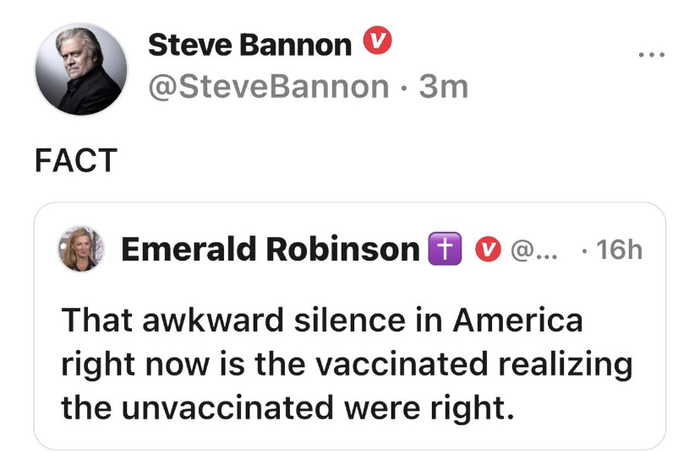Click the word 'realizing' in the quoted text
700x453 pixels.
pyautogui.click(x=580, y=364)
